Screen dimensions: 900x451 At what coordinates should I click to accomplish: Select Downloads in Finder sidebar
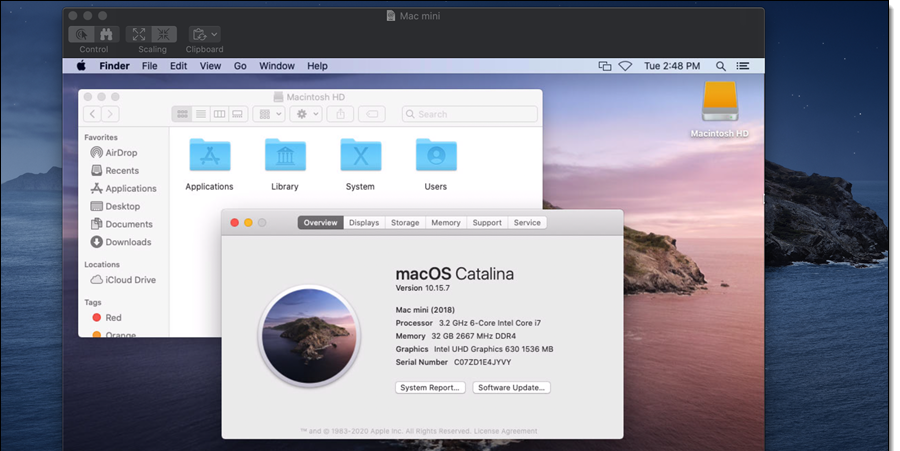pos(121,242)
